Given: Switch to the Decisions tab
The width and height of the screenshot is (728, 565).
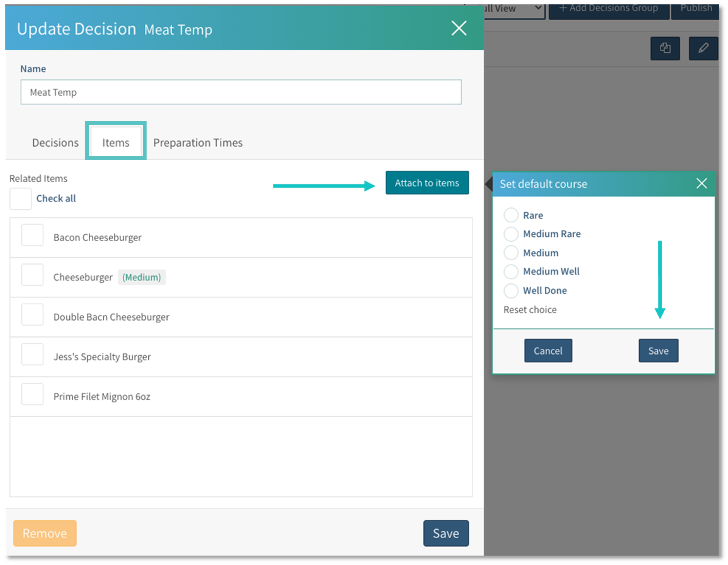Looking at the screenshot, I should 55,143.
